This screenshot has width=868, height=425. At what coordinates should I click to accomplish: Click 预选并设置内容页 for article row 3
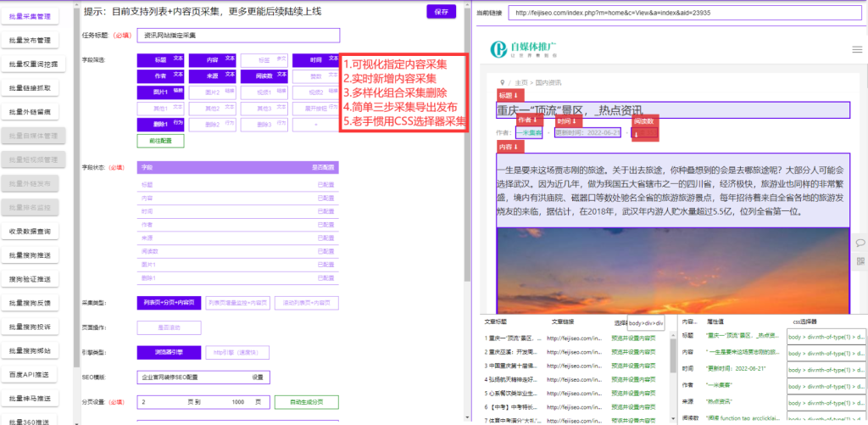635,366
